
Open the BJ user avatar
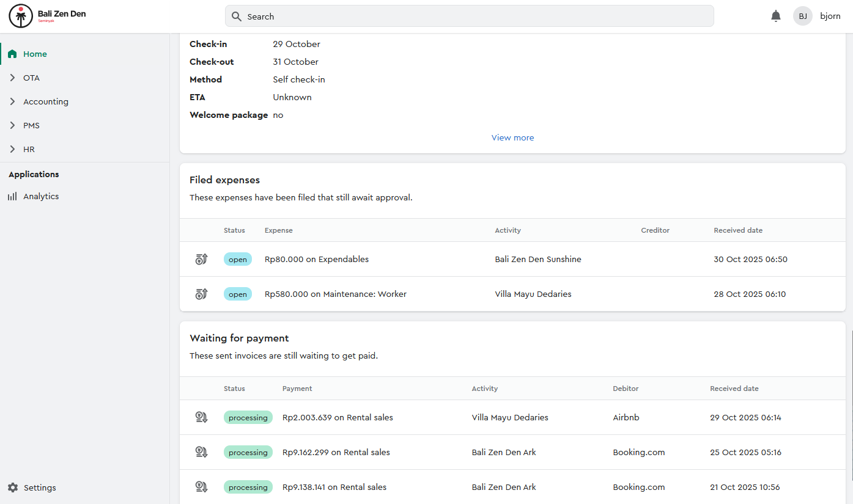[x=803, y=16]
